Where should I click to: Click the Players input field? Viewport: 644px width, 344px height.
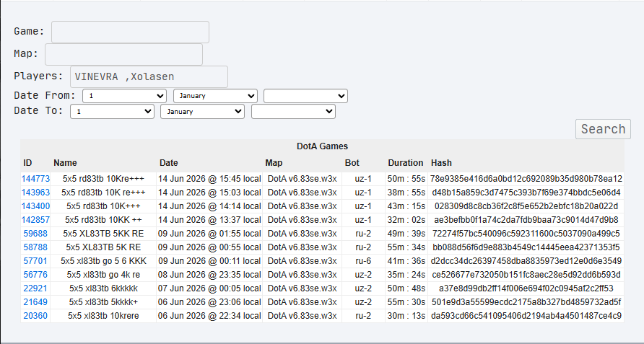[x=149, y=76]
